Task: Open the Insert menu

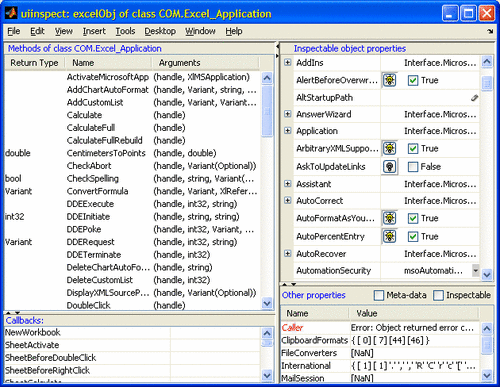Action: point(94,31)
